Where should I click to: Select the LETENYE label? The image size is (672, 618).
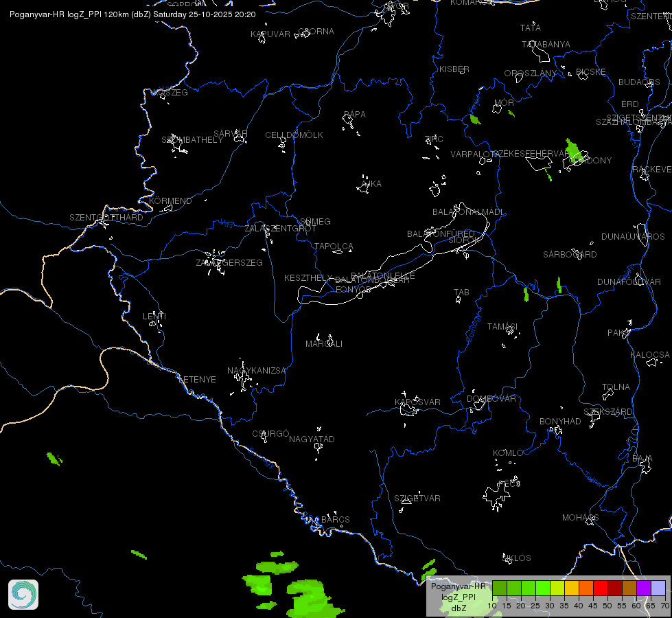pos(197,380)
